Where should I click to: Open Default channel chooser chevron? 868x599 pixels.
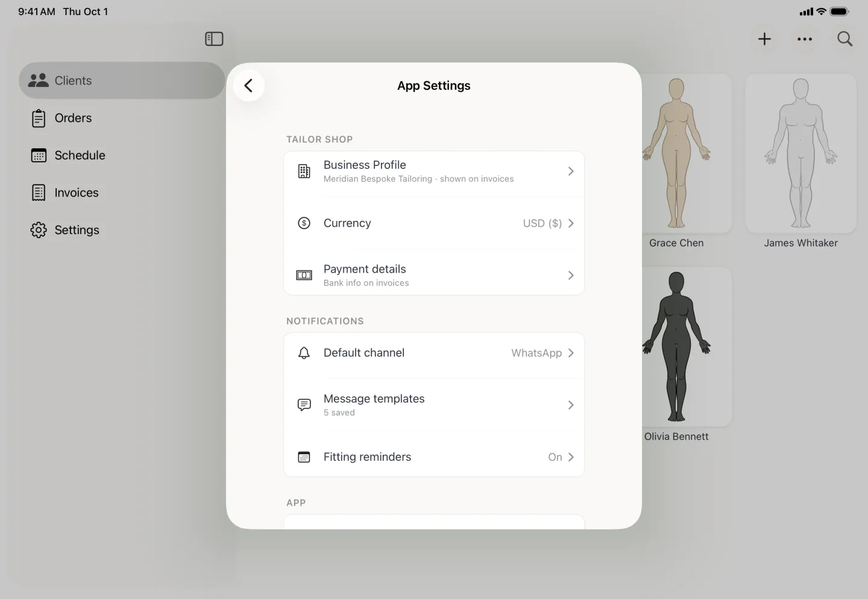coord(571,353)
